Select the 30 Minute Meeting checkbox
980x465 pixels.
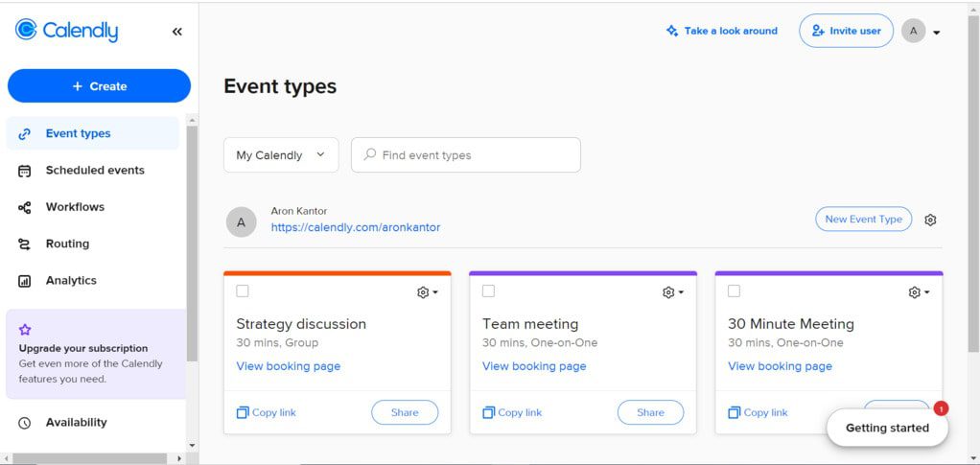click(x=735, y=291)
